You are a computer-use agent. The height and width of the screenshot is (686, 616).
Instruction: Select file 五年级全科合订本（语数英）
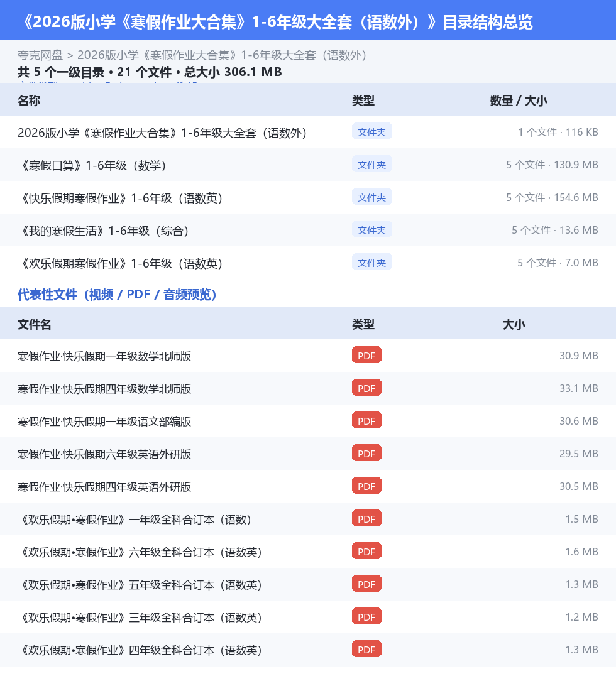click(141, 585)
